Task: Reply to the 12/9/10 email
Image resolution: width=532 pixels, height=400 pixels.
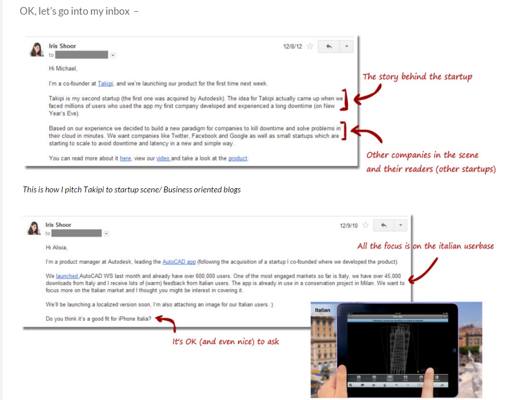Action: 384,225
